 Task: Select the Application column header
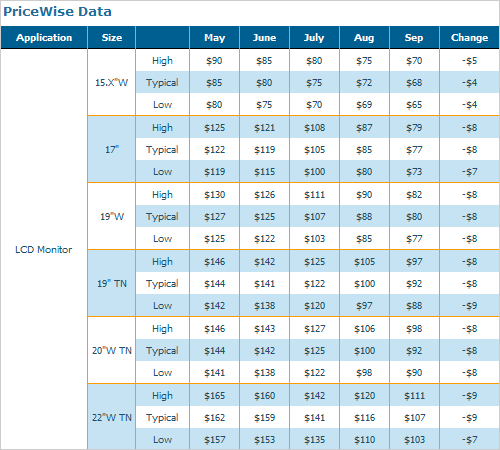[x=44, y=37]
